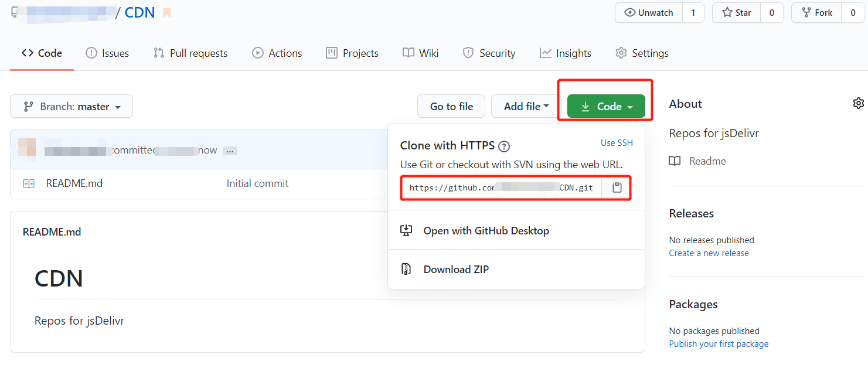The image size is (868, 368).
Task: Expand the commit message ellipsis
Action: (x=230, y=151)
